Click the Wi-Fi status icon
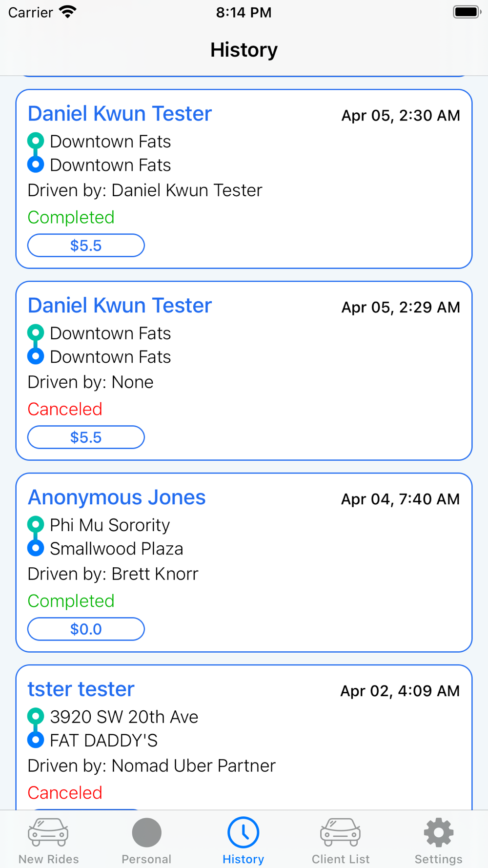The image size is (488, 868). point(68,12)
